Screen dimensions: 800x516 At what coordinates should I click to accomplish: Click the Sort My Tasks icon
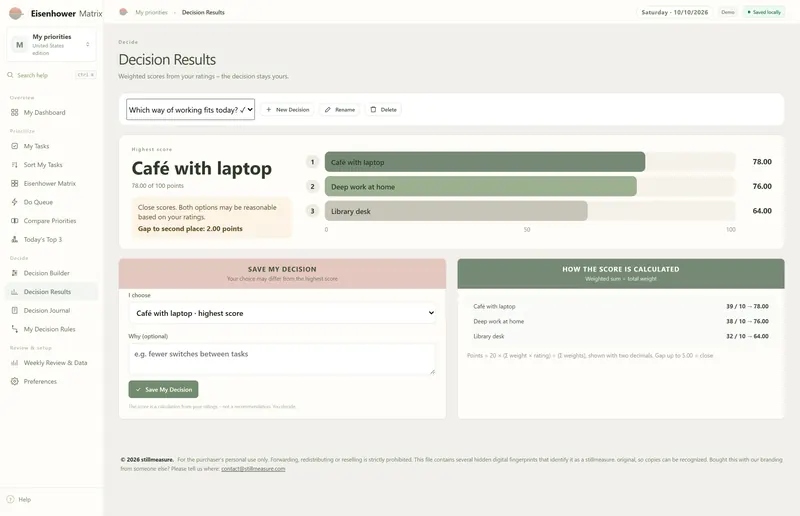click(14, 165)
